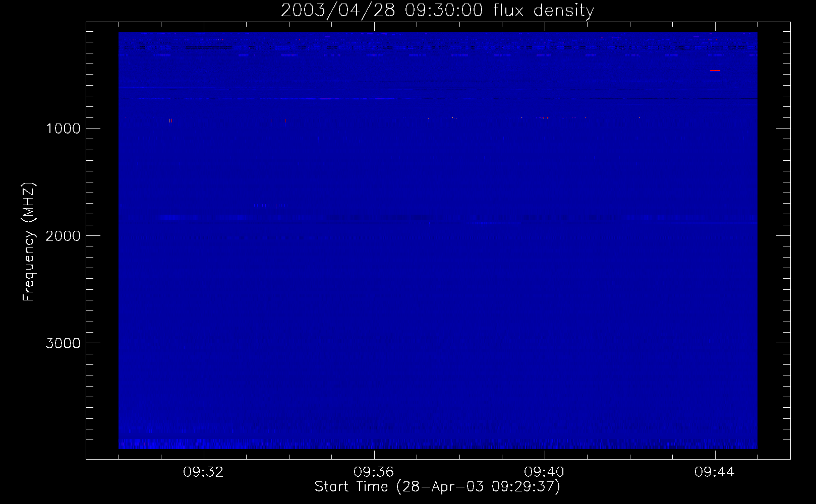Screen dimensions: 816x504
Task: Click the 3000 frequency tick label
Action: coord(63,343)
